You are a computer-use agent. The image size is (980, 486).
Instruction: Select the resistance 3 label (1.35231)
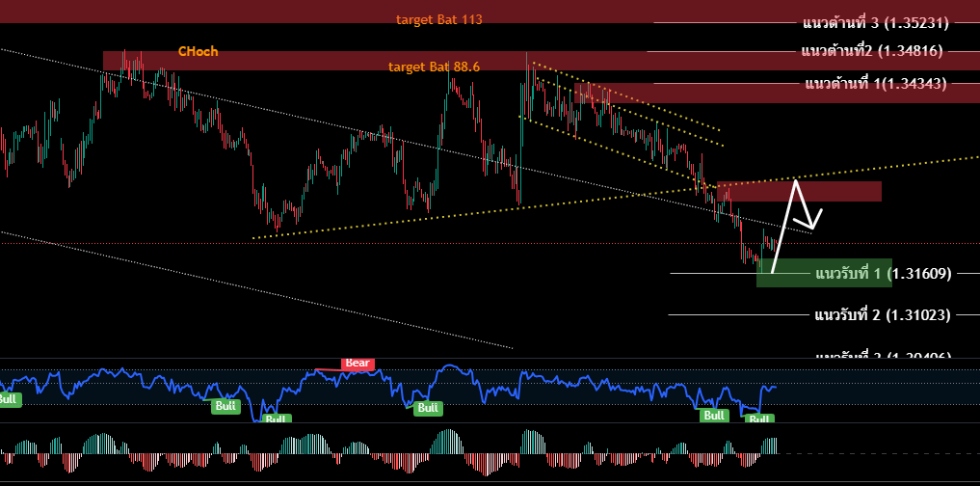pyautogui.click(x=875, y=22)
